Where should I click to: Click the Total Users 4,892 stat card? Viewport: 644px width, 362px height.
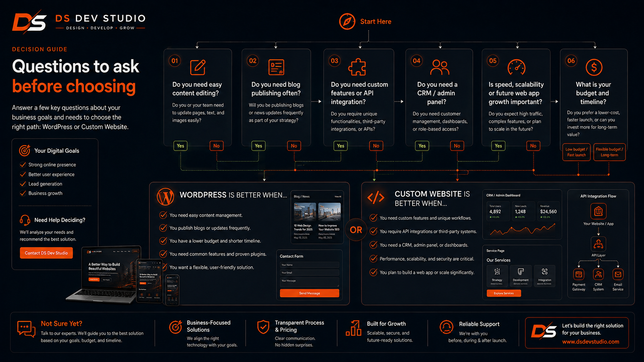coord(498,211)
